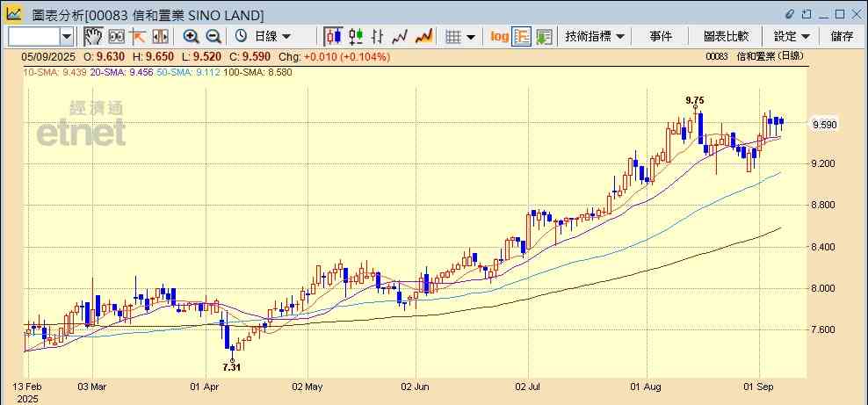Switch to OHLC bar chart style
This screenshot has width=868, height=405.
click(x=378, y=37)
